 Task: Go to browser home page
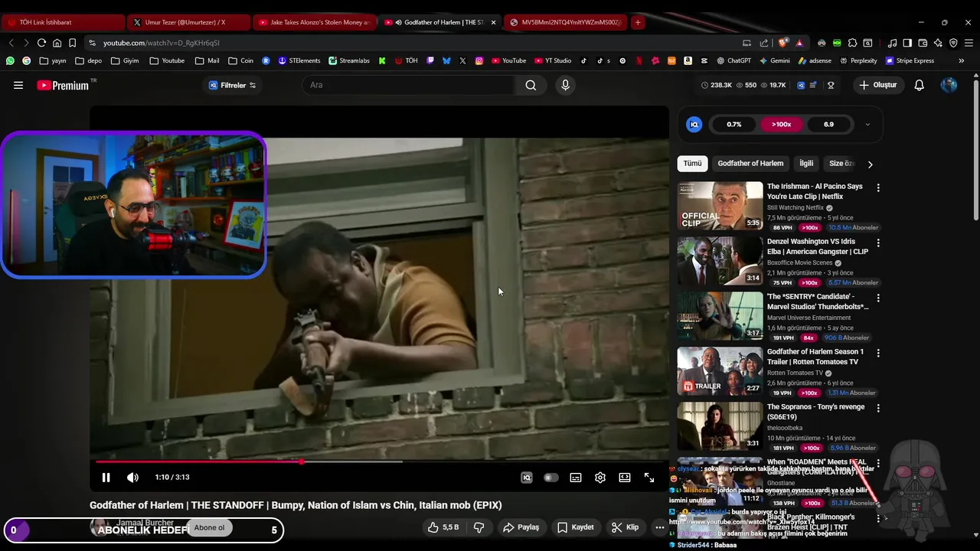click(x=57, y=43)
